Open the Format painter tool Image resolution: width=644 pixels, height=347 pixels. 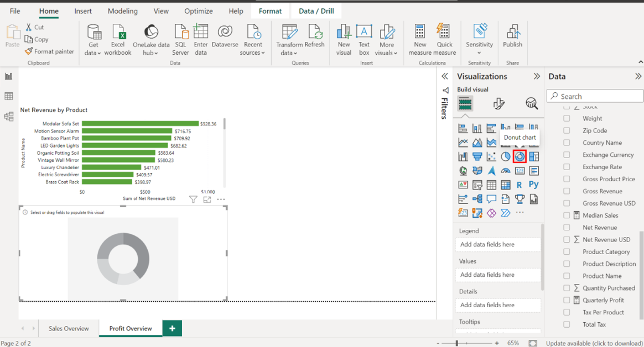coord(49,51)
